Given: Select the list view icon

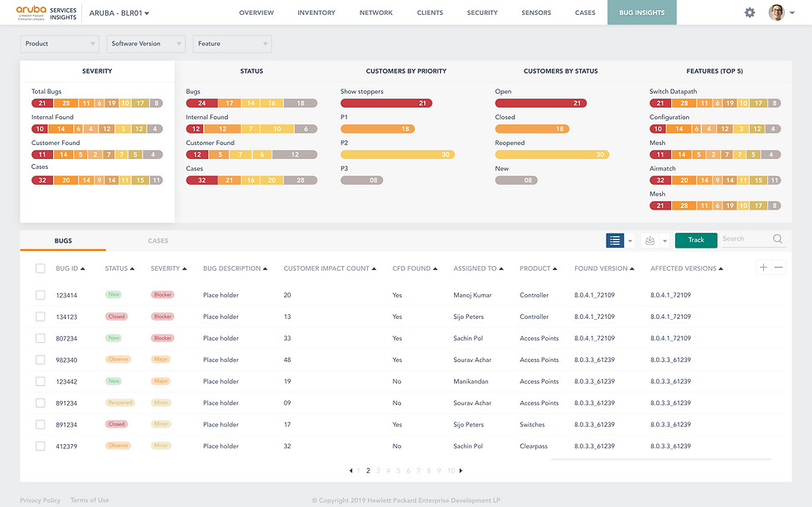Looking at the screenshot, I should coord(615,240).
